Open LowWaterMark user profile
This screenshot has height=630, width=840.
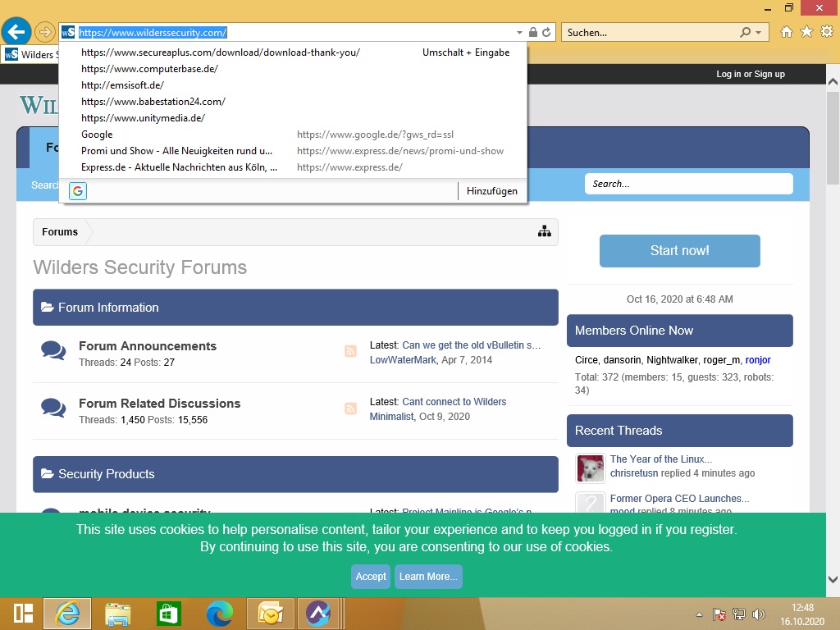[403, 360]
